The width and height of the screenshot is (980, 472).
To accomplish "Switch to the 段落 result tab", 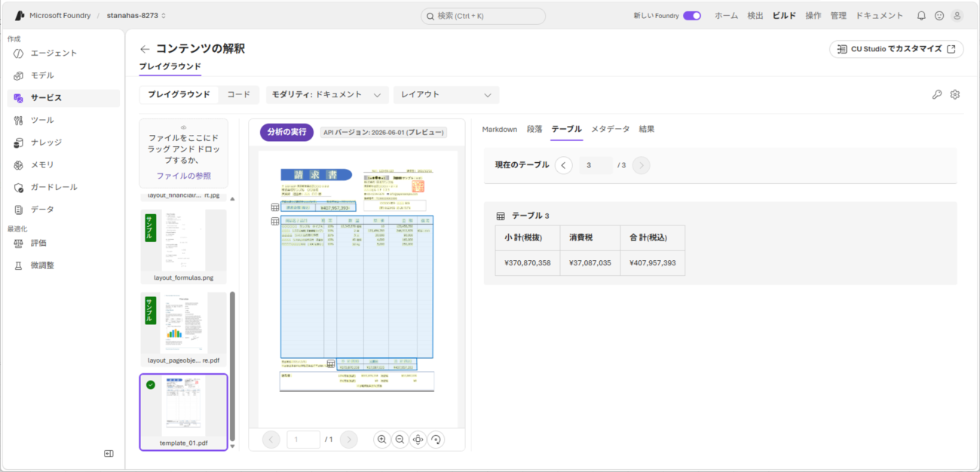I will (x=534, y=129).
